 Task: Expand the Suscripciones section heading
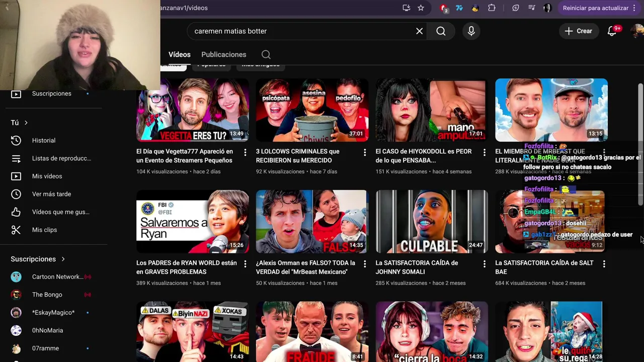[38, 259]
